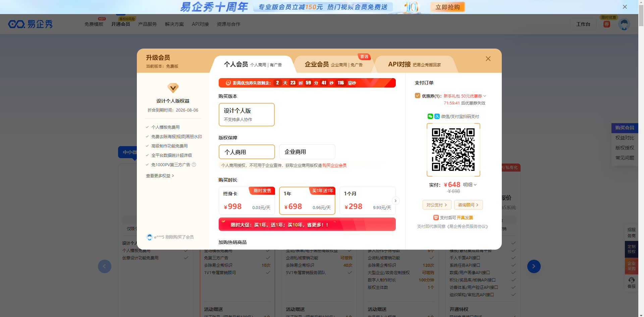Select the 企业商用 copyright option
644x317 pixels.
[307, 152]
